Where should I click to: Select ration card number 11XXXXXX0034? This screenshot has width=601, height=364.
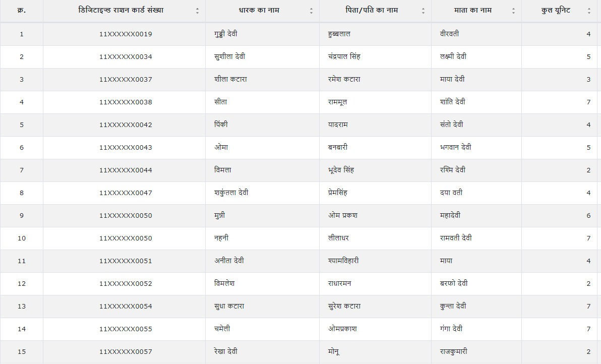coord(126,57)
